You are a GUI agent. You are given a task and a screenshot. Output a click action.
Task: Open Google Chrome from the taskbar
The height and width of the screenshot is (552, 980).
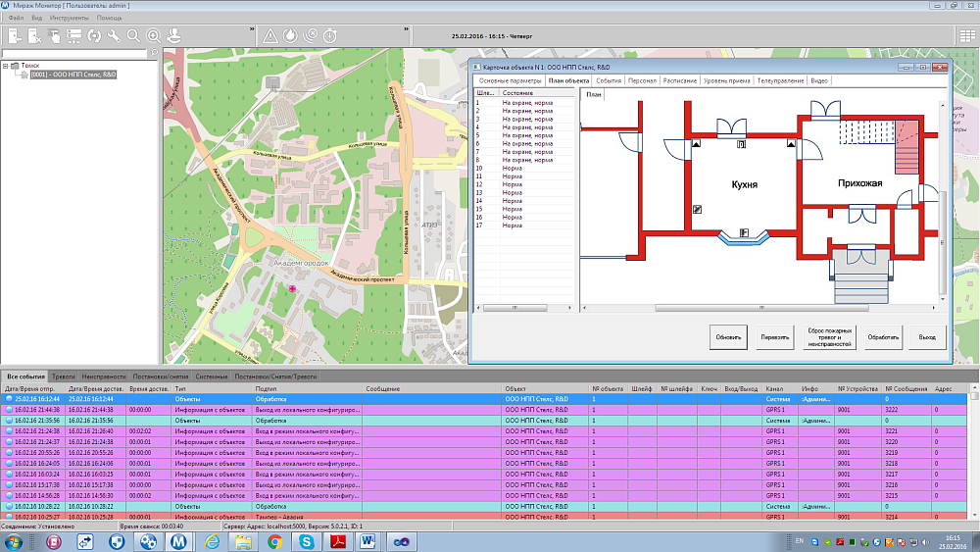[x=275, y=541]
